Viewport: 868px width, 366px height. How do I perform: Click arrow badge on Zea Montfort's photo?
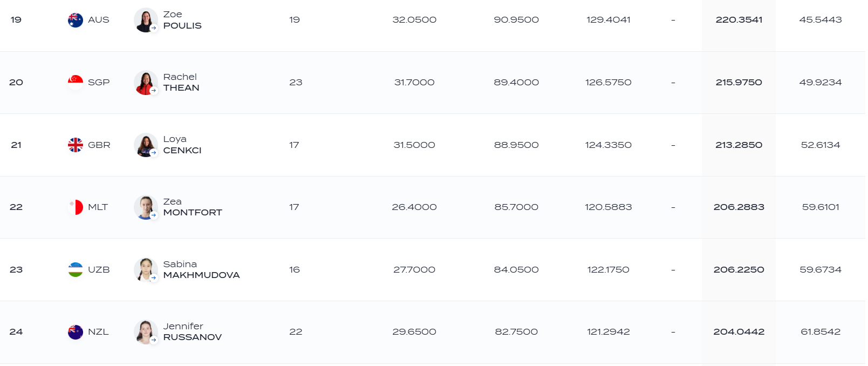[154, 215]
